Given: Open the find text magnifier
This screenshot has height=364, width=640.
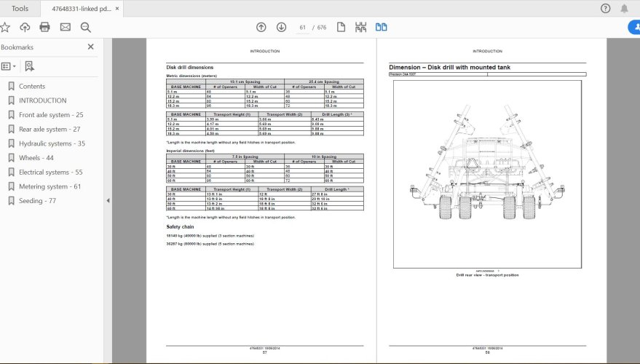Looking at the screenshot, I should (86, 28).
